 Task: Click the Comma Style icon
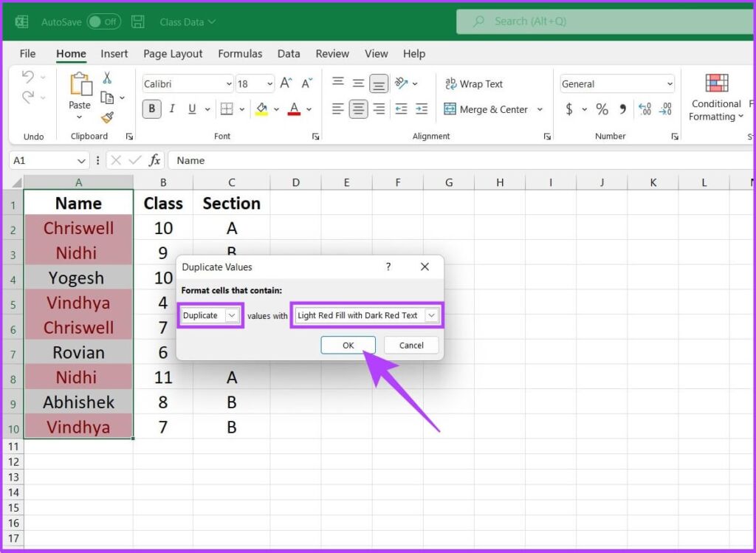pos(624,109)
